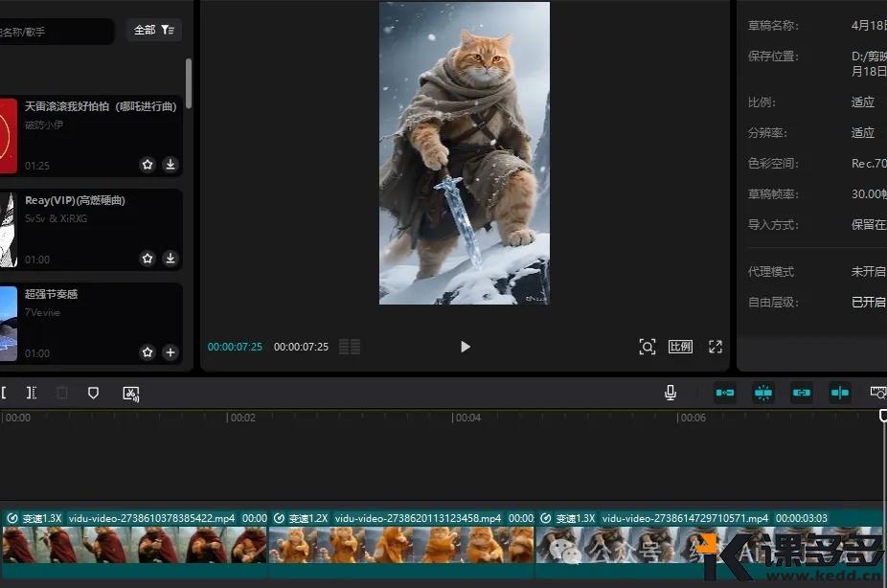The height and width of the screenshot is (588, 887).
Task: Add 超强节奏感 track with plus icon
Action: 171,352
